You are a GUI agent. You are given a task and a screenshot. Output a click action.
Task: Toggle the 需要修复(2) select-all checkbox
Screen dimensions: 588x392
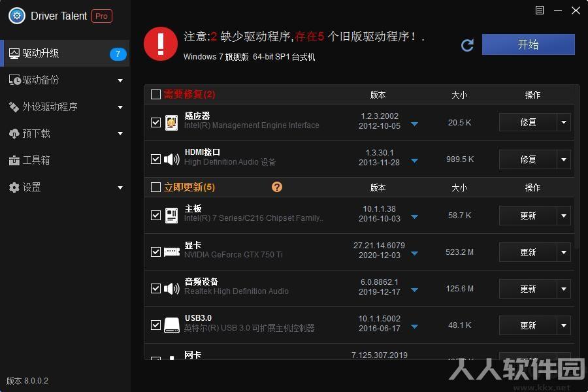(x=155, y=94)
